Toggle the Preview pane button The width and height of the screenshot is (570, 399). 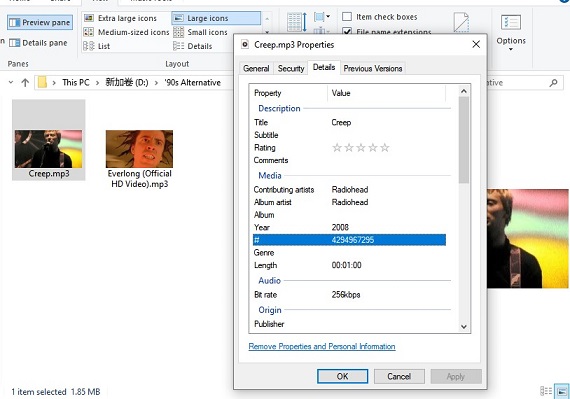40,23
